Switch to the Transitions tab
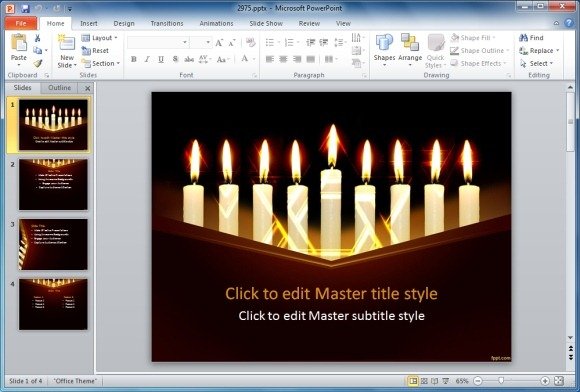This screenshot has width=580, height=392. pos(167,23)
